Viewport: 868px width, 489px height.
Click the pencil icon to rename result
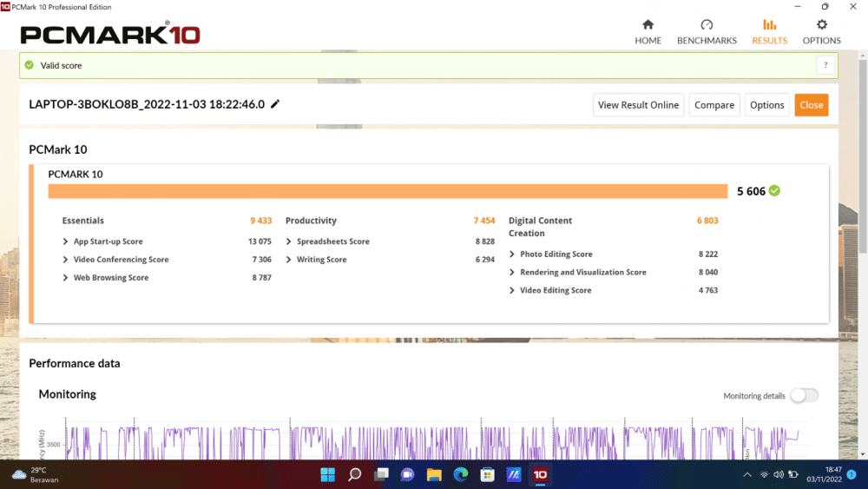275,104
